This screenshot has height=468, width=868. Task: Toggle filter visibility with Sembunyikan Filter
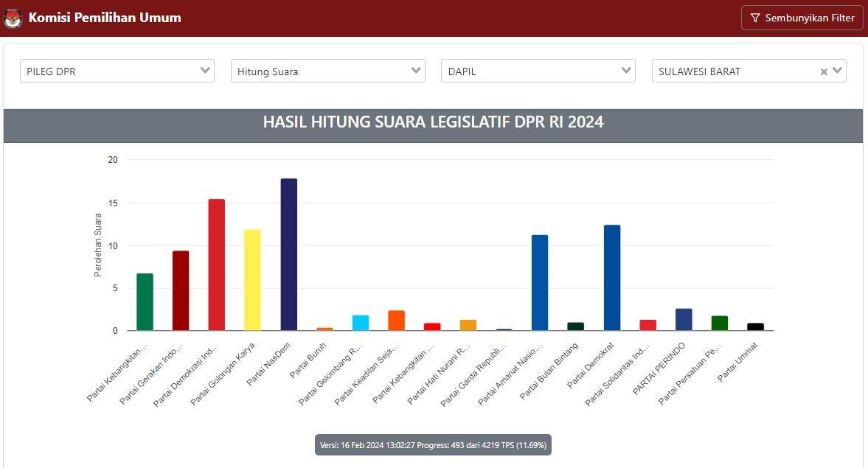[802, 17]
